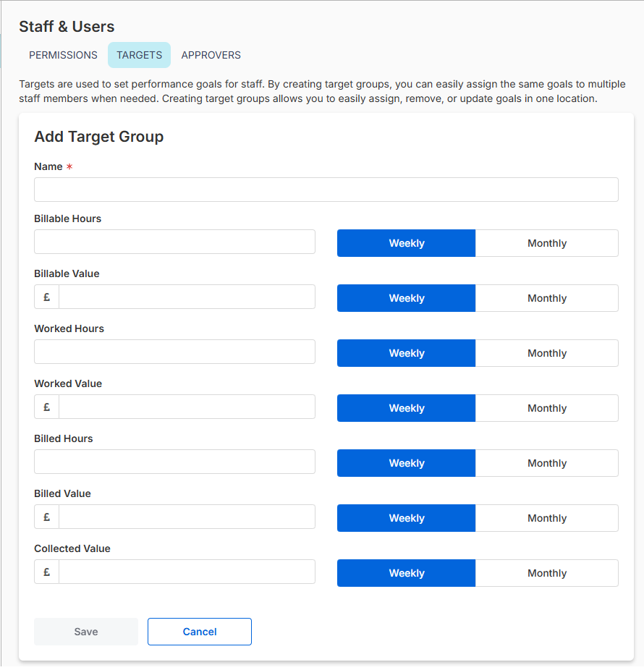The width and height of the screenshot is (644, 670).
Task: Set Collected Value to Monthly
Action: 546,573
